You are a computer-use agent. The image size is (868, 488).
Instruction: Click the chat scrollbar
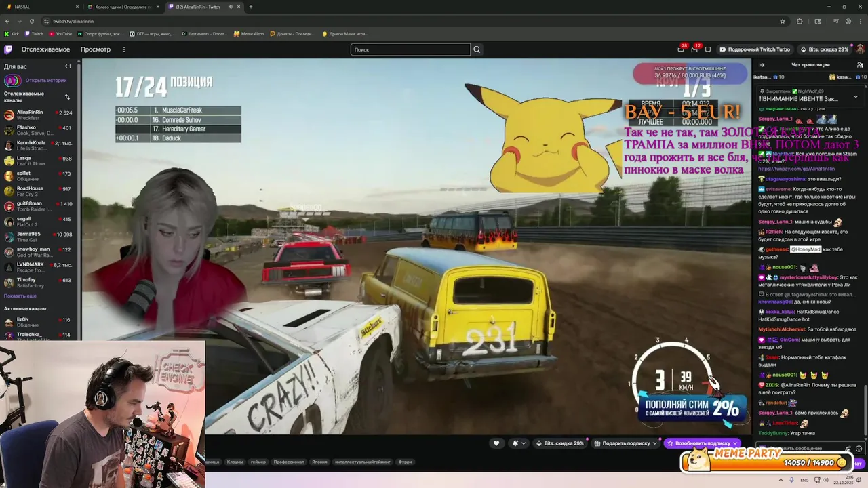point(865,411)
